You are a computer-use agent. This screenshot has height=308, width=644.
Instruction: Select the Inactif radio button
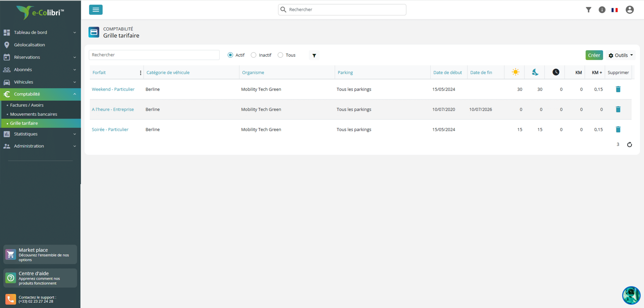click(x=254, y=55)
